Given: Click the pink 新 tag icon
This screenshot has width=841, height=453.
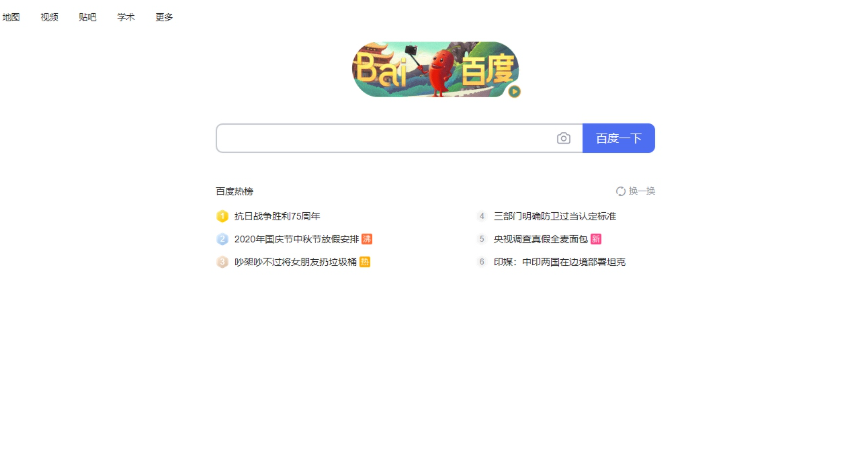Looking at the screenshot, I should tap(596, 239).
